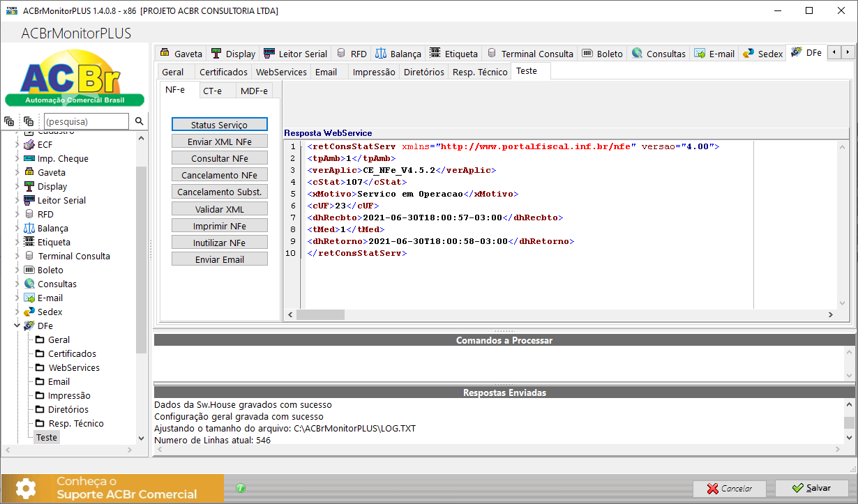858x504 pixels.
Task: Click the Salvar button
Action: tap(812, 488)
